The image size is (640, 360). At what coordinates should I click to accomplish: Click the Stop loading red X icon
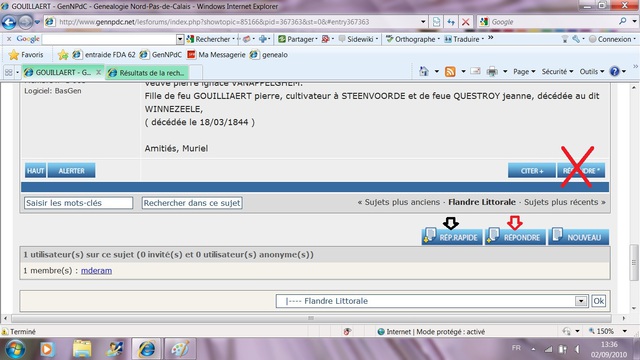465,22
